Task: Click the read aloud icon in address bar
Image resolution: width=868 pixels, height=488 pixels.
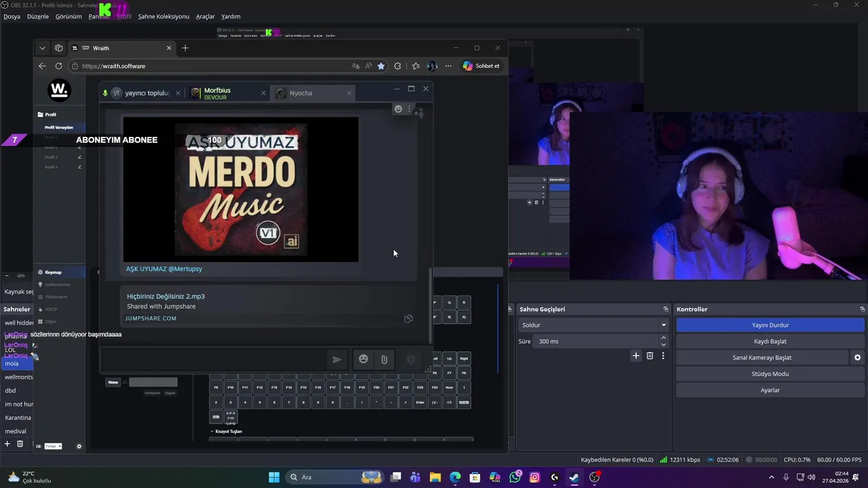Action: pyautogui.click(x=368, y=66)
